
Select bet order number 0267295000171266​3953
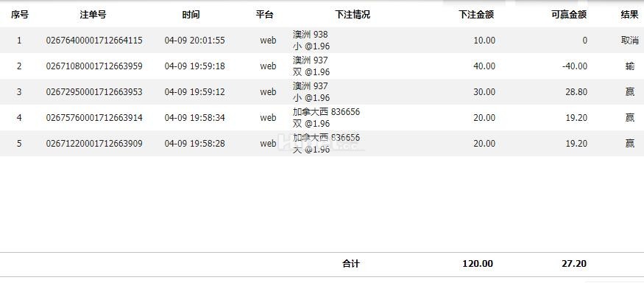[x=94, y=91]
